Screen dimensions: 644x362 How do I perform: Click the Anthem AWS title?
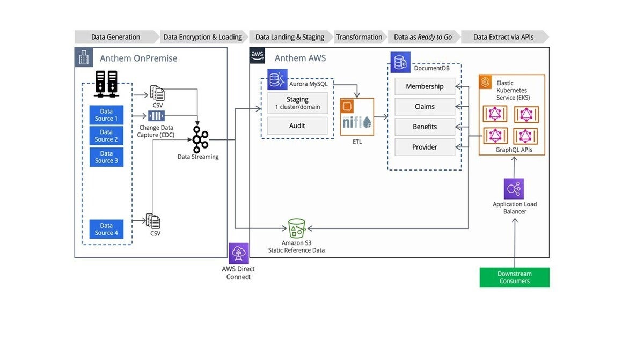301,58
